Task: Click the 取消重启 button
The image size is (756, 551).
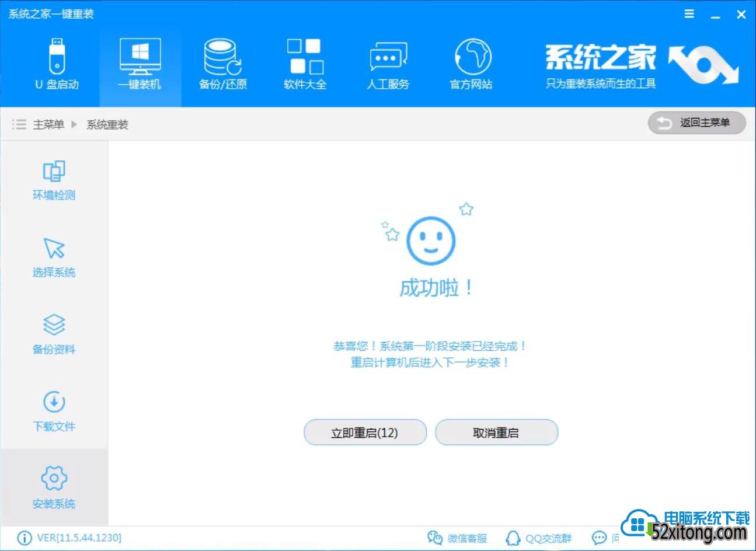Action: (496, 433)
